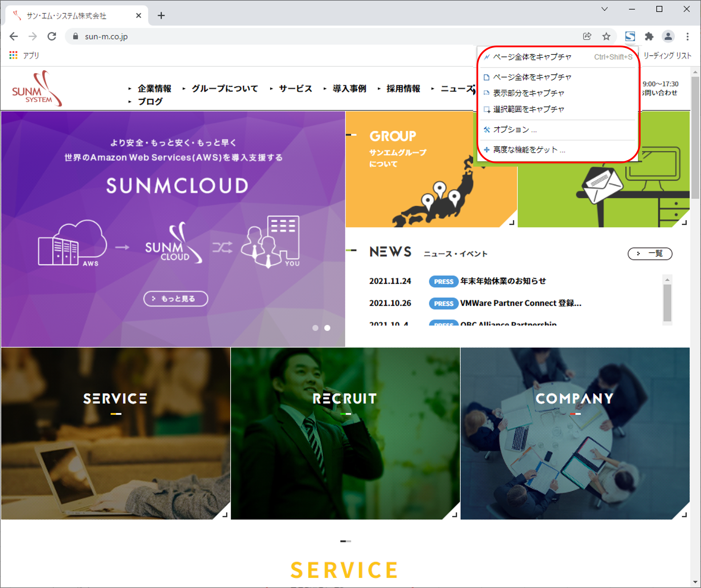This screenshot has height=588, width=701.
Task: Close the サン・エム・システム株式会社 tab
Action: point(139,15)
